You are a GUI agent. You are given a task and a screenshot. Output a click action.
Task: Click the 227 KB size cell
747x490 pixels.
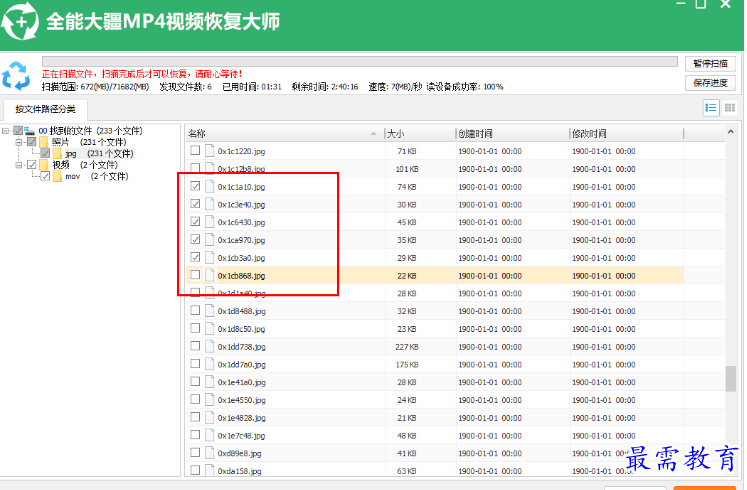coord(407,347)
